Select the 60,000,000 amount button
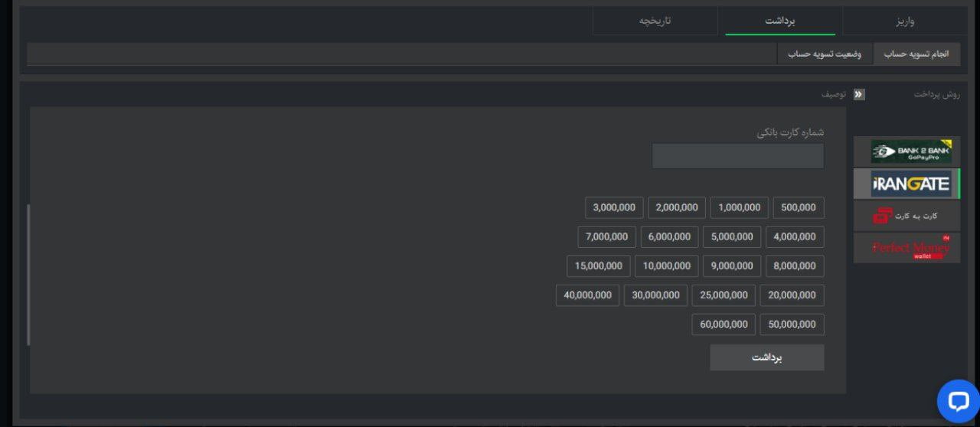This screenshot has width=980, height=427. [x=724, y=324]
